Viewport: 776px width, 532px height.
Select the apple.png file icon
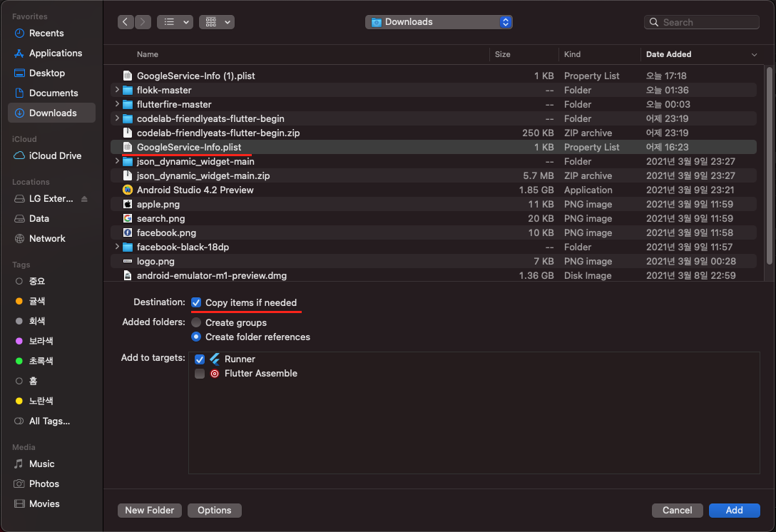[128, 204]
